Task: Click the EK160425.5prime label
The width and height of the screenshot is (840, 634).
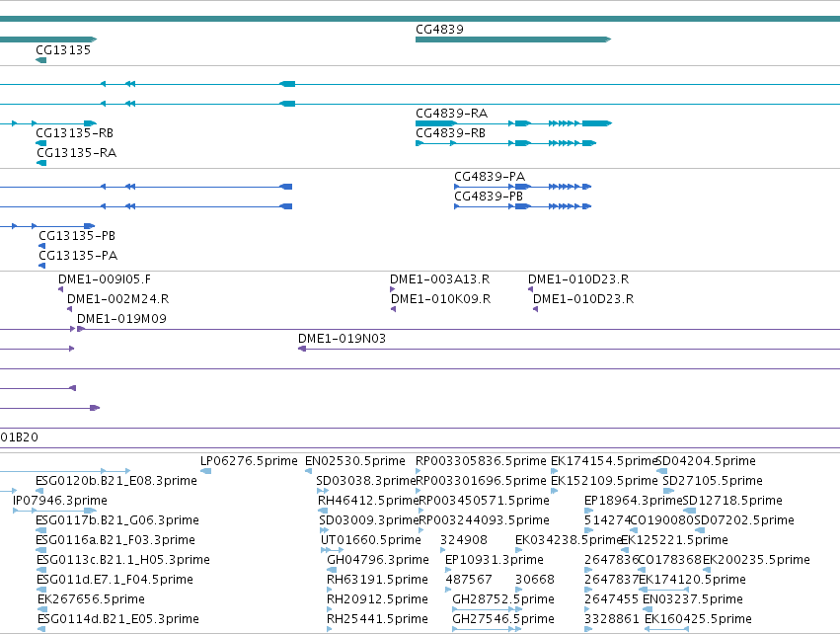Action: click(698, 620)
